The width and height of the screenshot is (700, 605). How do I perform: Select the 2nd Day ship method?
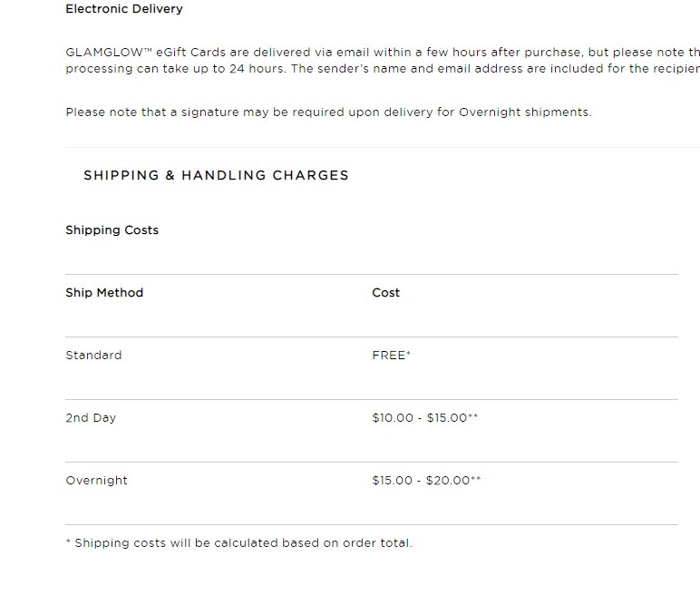click(91, 418)
